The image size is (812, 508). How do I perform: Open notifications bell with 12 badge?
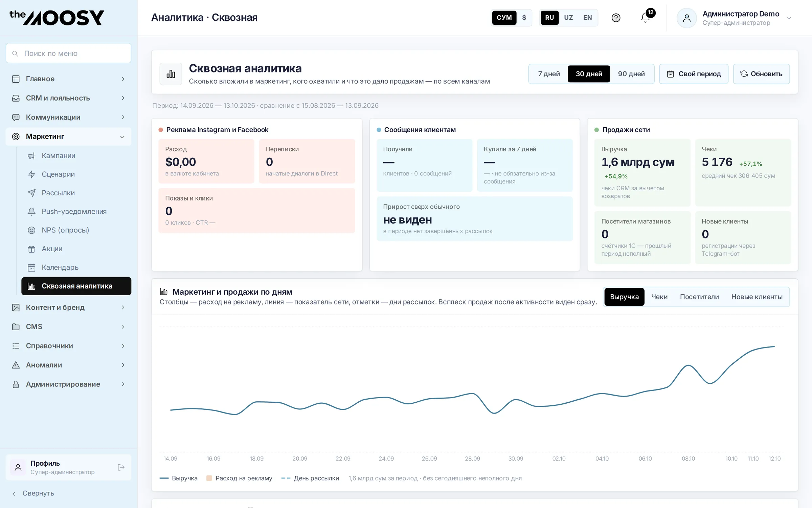click(646, 18)
